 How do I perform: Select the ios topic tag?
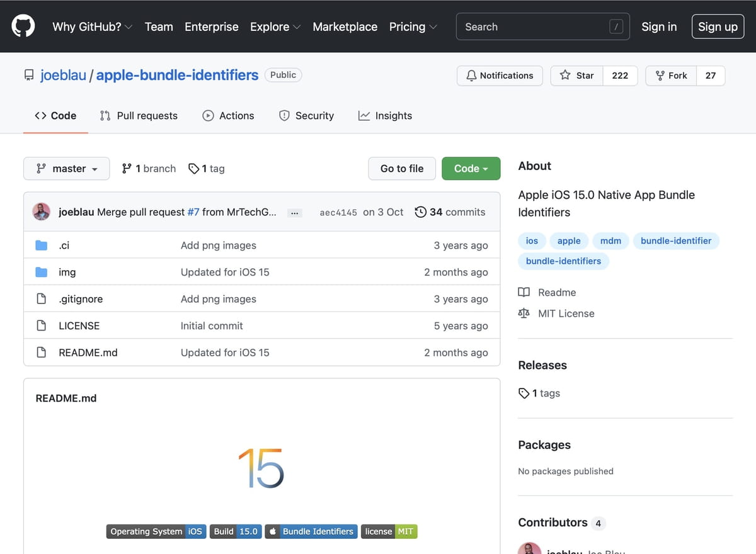point(532,240)
